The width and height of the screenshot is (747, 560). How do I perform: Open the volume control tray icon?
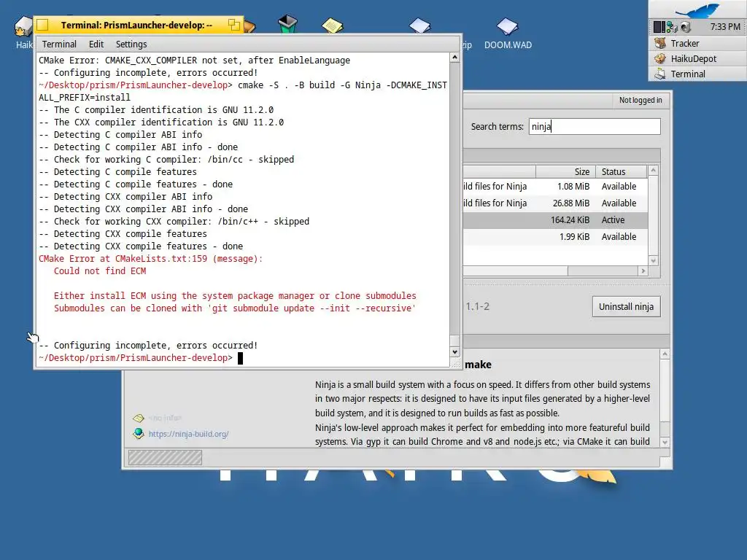point(685,27)
